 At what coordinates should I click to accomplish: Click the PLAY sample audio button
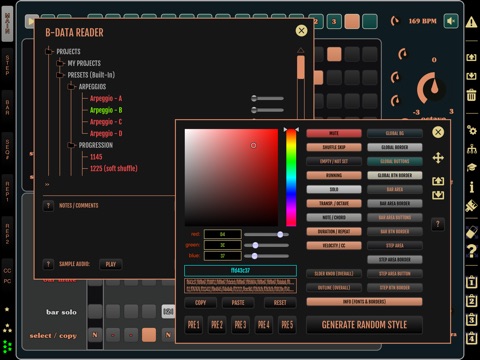coord(111,264)
